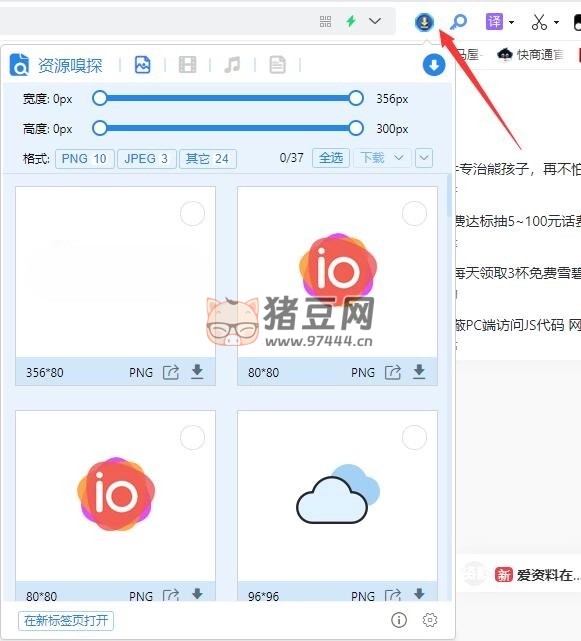Select the 96*96 cloud image checkbox
The image size is (581, 641).
pyautogui.click(x=414, y=437)
